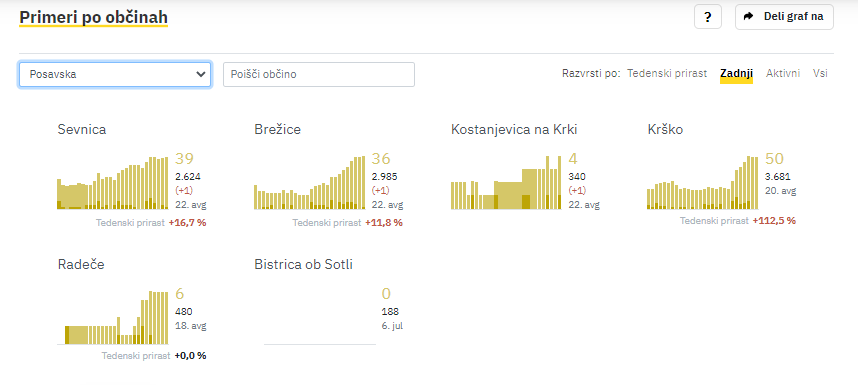The height and width of the screenshot is (385, 858).
Task: Select the Vsi sort option
Action: (x=820, y=73)
